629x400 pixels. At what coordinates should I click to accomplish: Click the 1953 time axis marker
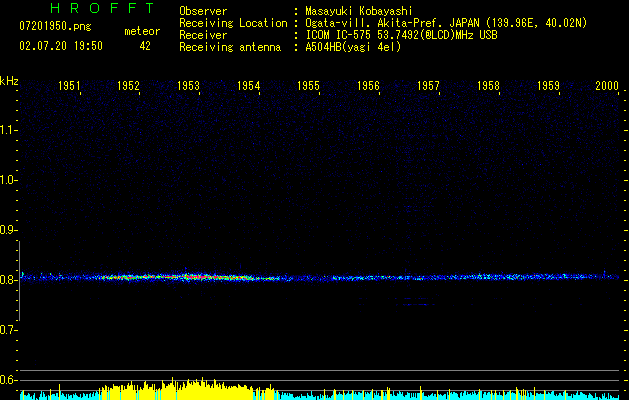(189, 85)
